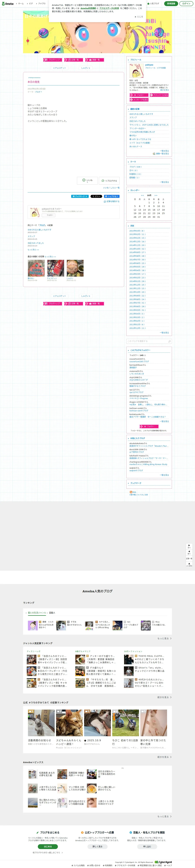Click the floating 記事一覧 button
195x868 pixels.
click(x=189, y=559)
